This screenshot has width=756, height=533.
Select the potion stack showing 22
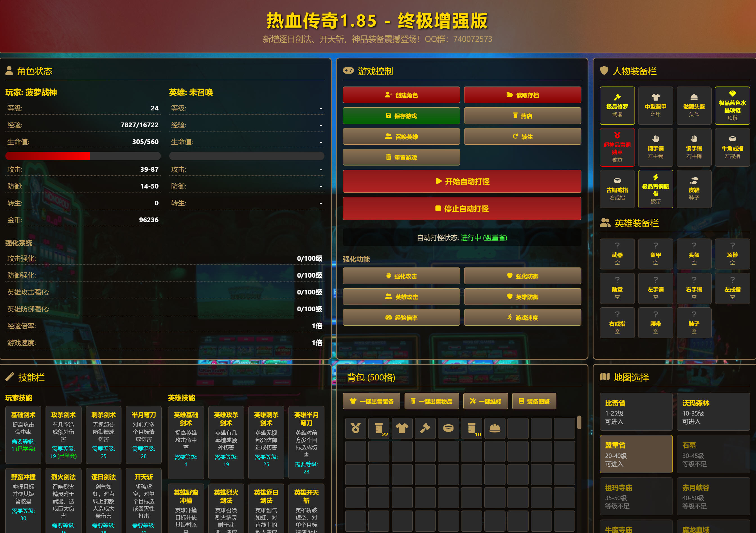(379, 428)
